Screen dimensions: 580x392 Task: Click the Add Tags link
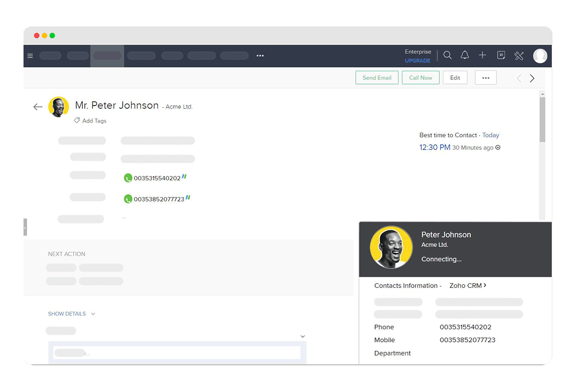[94, 121]
